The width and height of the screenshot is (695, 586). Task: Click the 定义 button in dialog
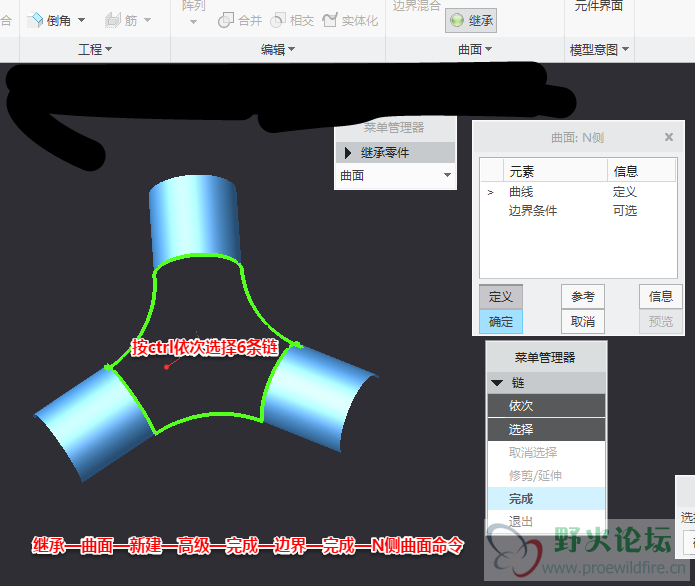(501, 297)
